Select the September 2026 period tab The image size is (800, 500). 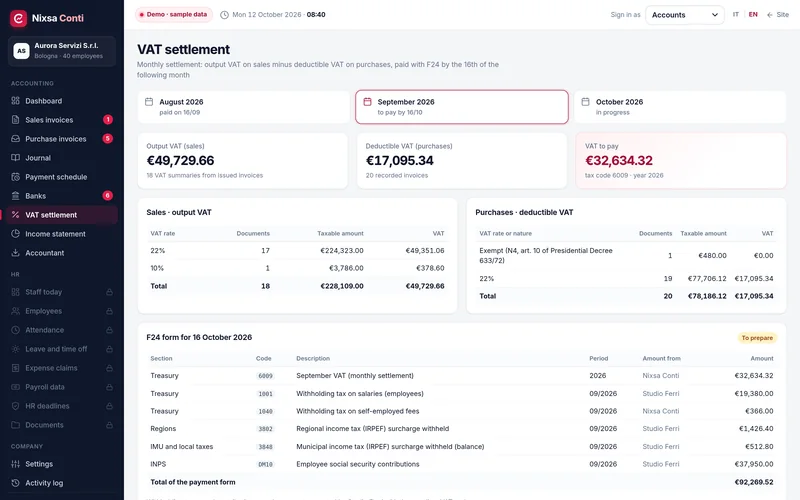462,107
